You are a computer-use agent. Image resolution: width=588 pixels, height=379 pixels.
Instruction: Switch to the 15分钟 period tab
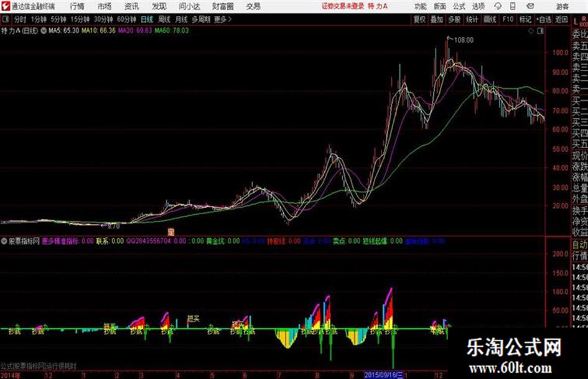(x=80, y=19)
